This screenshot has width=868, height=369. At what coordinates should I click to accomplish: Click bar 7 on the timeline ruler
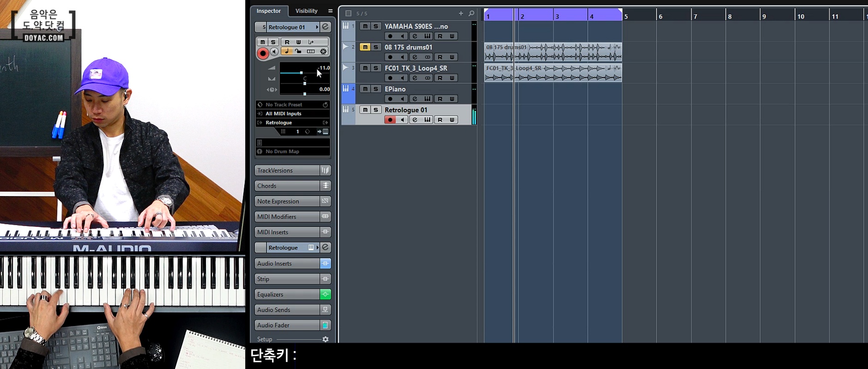(695, 16)
